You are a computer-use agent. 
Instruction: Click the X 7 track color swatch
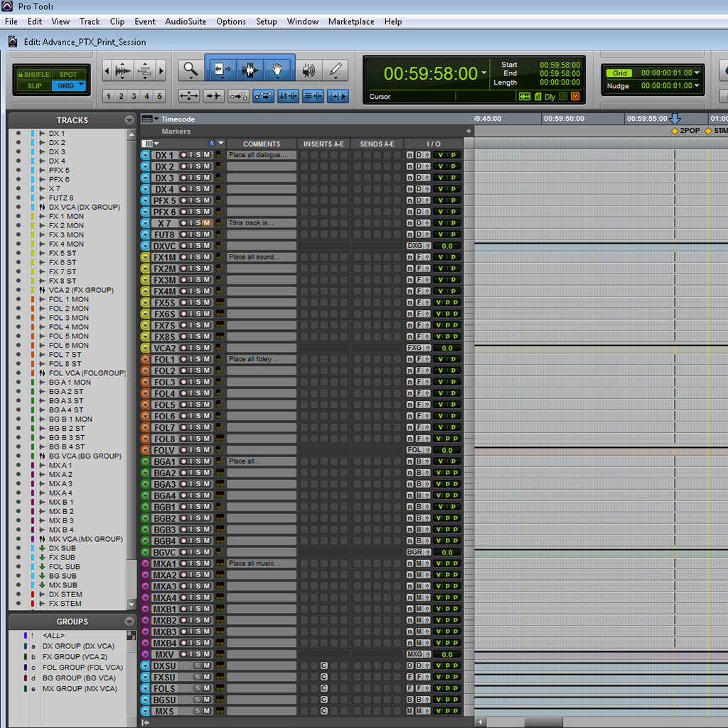218,223
